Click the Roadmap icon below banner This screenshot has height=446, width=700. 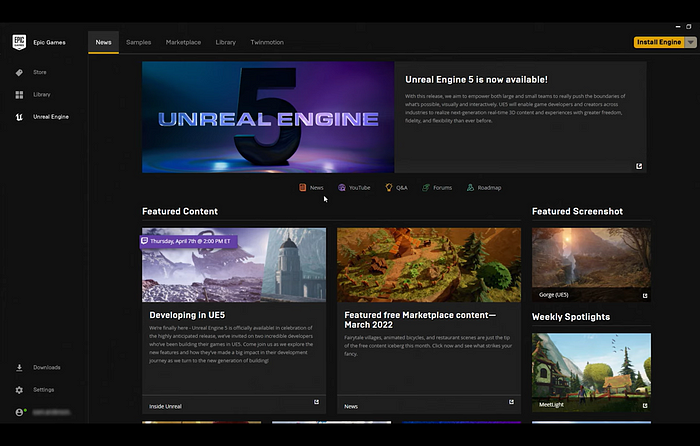pos(470,188)
